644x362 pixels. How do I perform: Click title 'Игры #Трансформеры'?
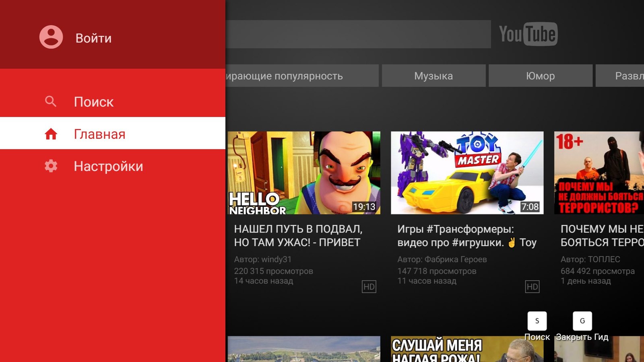click(x=467, y=236)
